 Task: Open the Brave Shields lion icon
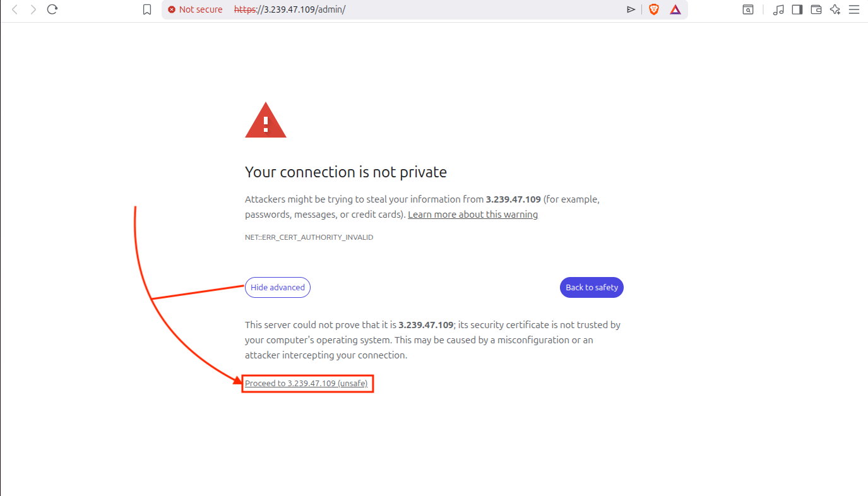(x=654, y=9)
